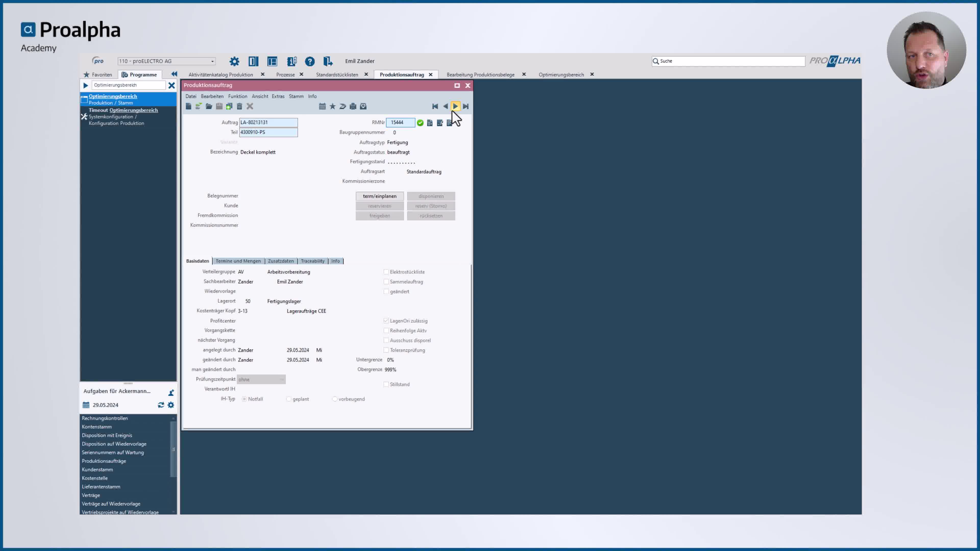
Task: Toggle Sammelauftrag checkbox
Action: click(x=386, y=282)
